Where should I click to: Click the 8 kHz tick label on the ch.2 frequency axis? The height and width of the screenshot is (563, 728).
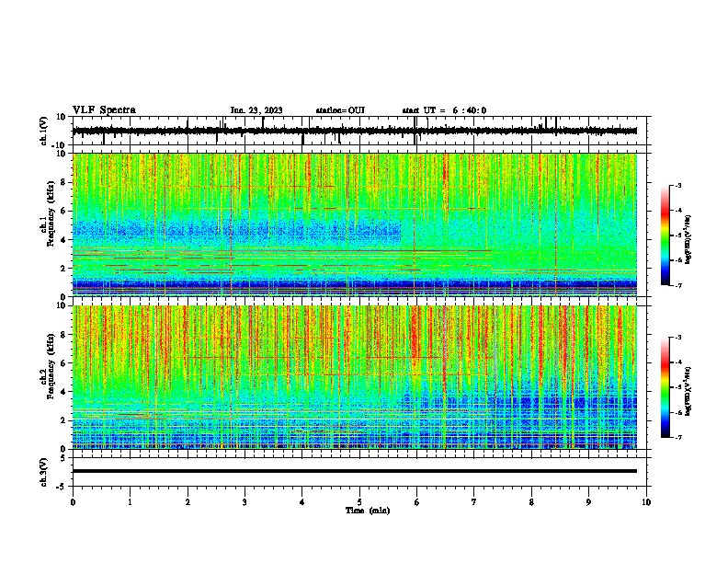[63, 335]
